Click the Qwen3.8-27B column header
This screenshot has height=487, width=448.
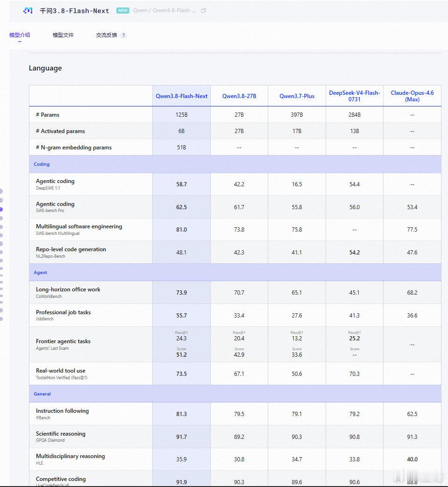tap(239, 96)
